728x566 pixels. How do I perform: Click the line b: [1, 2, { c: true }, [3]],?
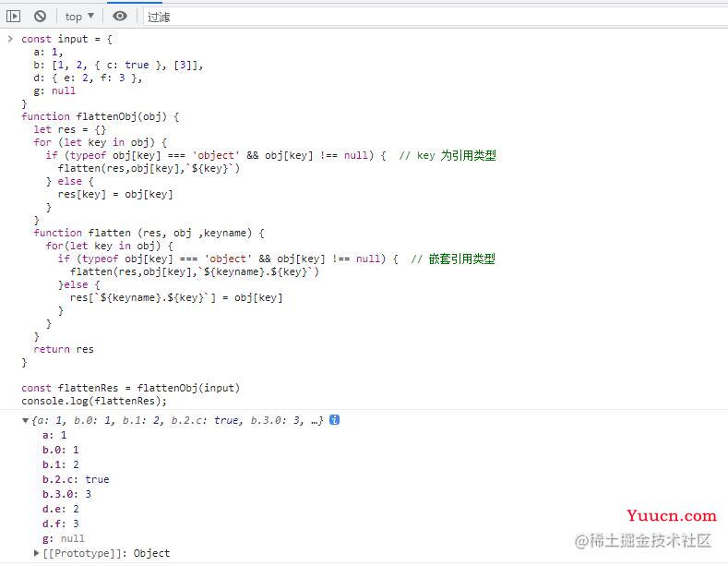pos(118,65)
